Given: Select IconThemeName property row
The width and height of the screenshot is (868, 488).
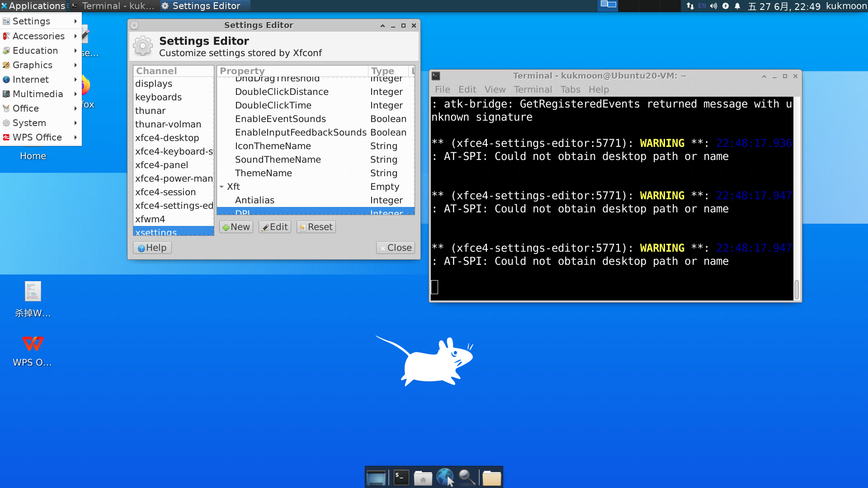Looking at the screenshot, I should click(316, 146).
